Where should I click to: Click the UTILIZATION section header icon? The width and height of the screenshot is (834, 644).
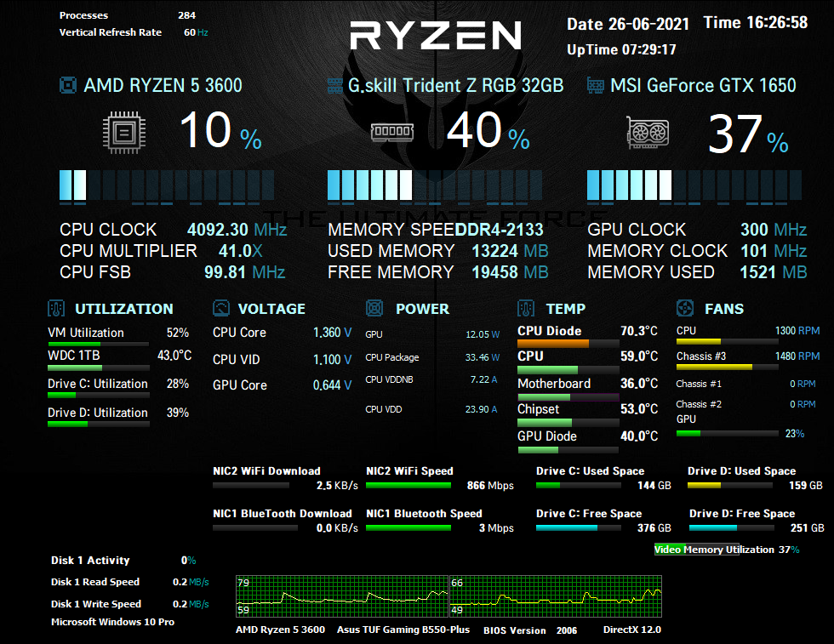click(56, 309)
